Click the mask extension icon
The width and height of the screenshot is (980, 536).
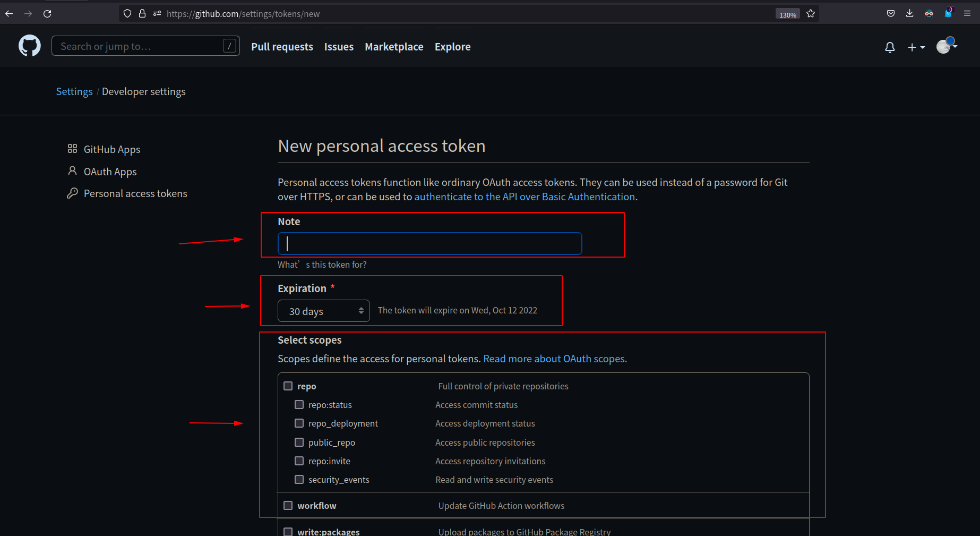click(929, 14)
